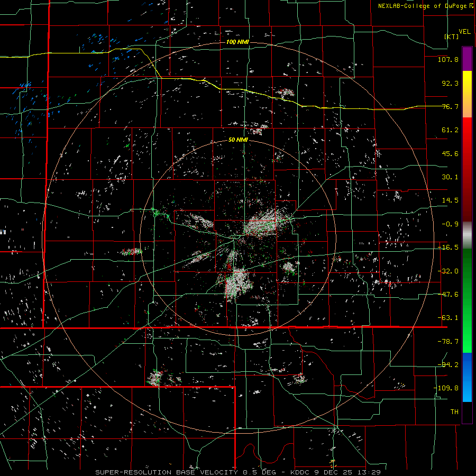This screenshot has height=476, width=476.
Task: Click the -0.9 velocity scale value
Action: (x=450, y=224)
